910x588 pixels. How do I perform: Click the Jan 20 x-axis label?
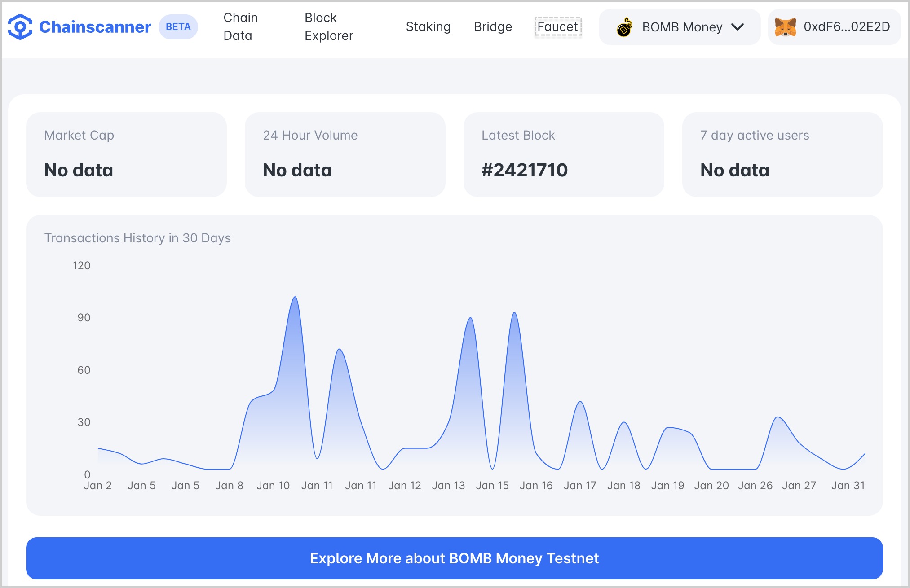pyautogui.click(x=711, y=486)
